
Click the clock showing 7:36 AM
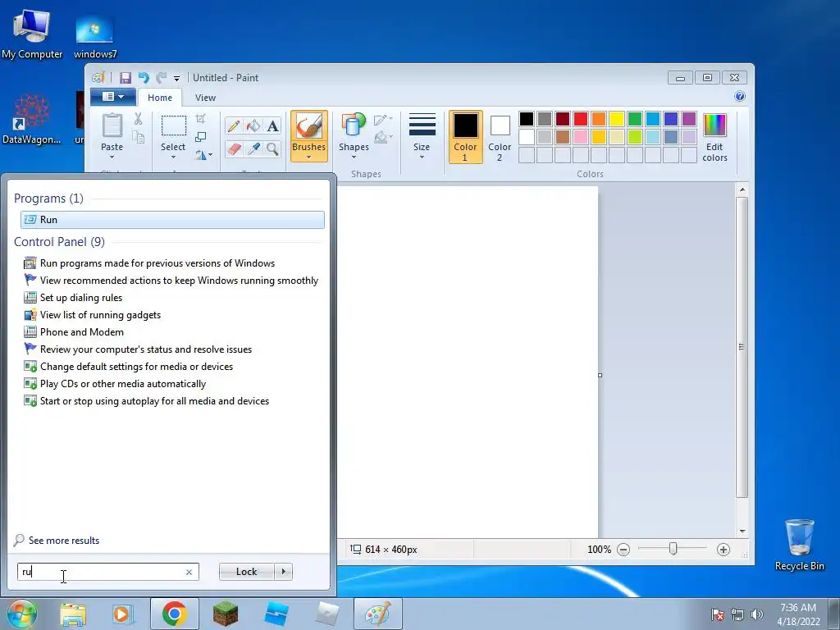coord(798,608)
